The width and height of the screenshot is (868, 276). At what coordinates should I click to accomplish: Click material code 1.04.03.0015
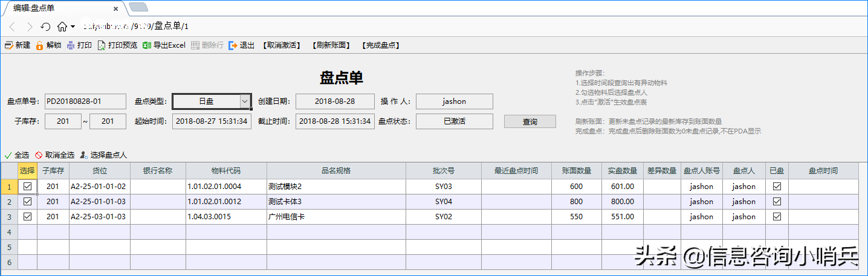pyautogui.click(x=226, y=217)
